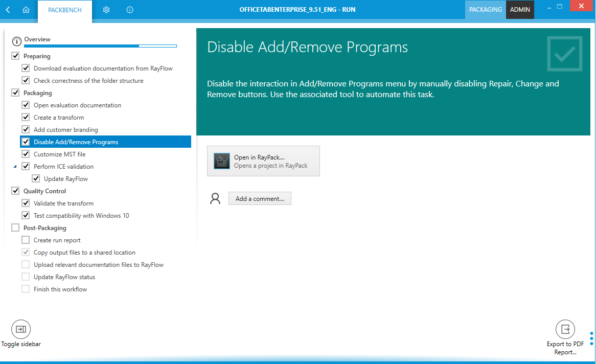This screenshot has width=596, height=364.
Task: Check the Create run report checkbox
Action: (26, 240)
